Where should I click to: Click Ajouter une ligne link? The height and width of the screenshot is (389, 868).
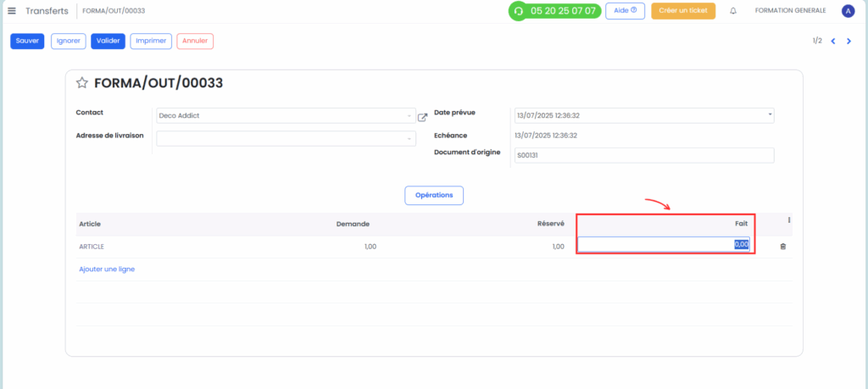coord(107,269)
